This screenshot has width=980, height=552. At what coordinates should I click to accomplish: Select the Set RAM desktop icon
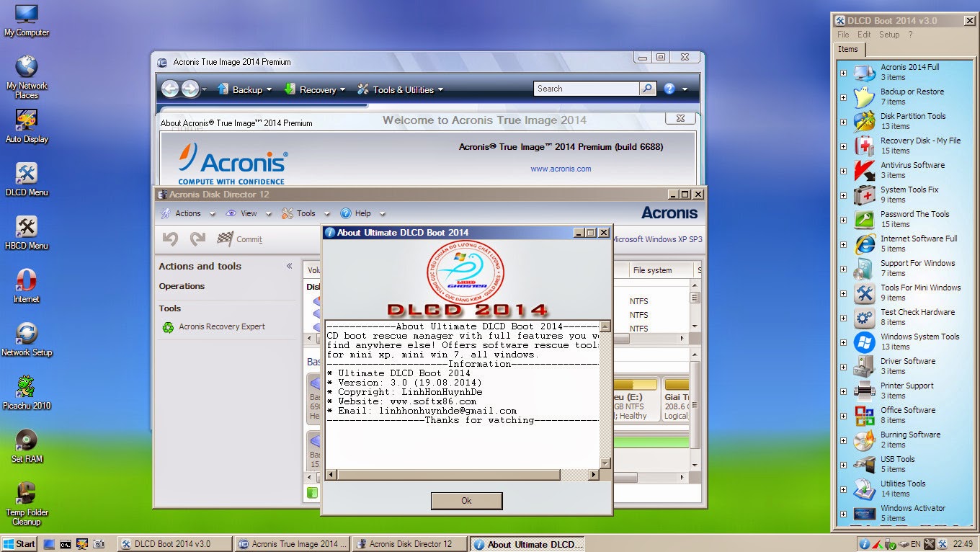(27, 446)
